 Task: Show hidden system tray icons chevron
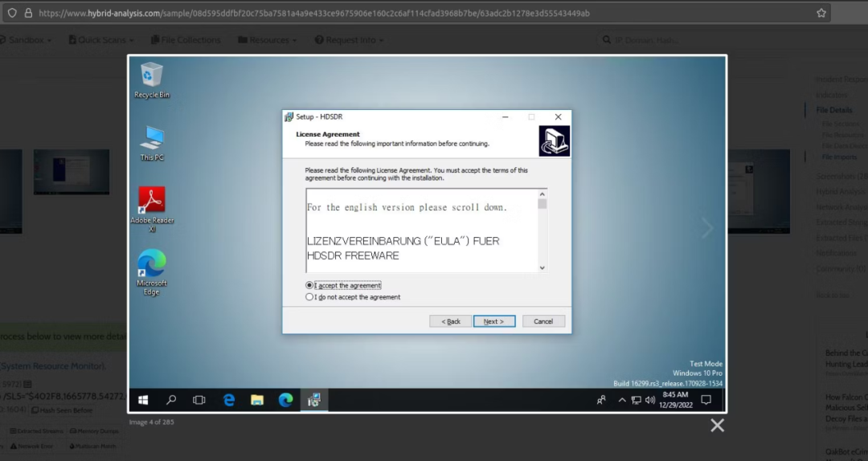point(621,400)
